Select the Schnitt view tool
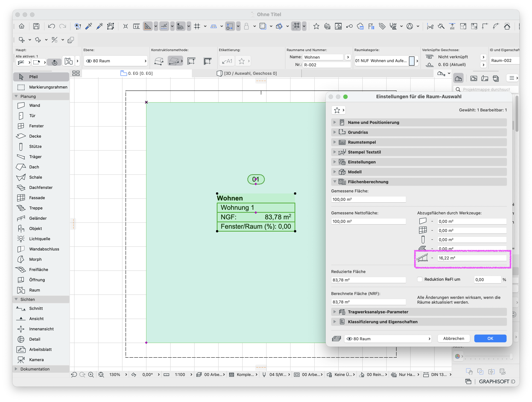Screen dimensions: 532x402 point(41,309)
